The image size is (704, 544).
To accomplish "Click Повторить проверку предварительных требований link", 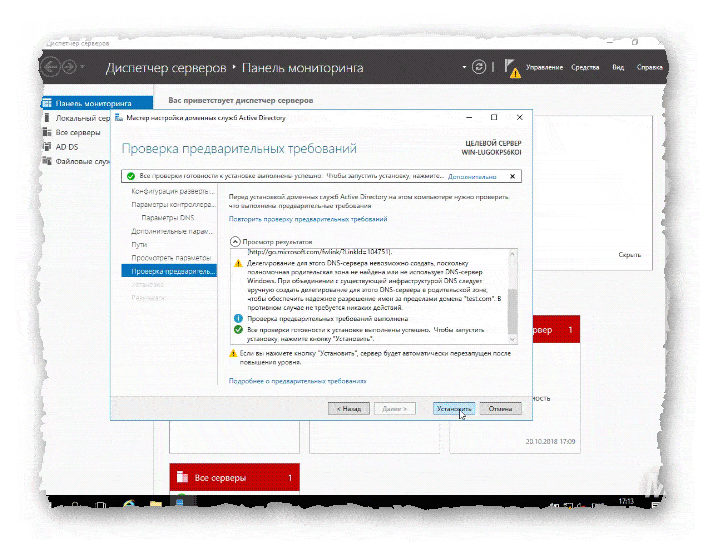I will (308, 219).
